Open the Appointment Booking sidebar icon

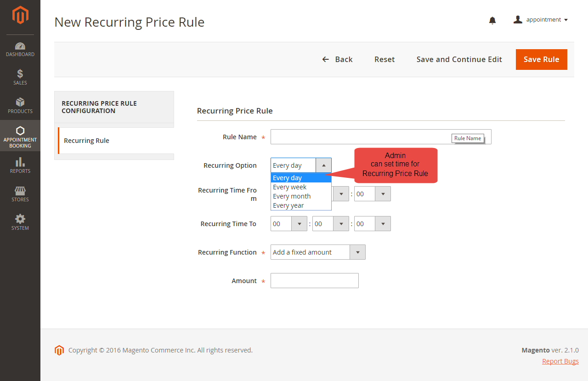pyautogui.click(x=20, y=136)
